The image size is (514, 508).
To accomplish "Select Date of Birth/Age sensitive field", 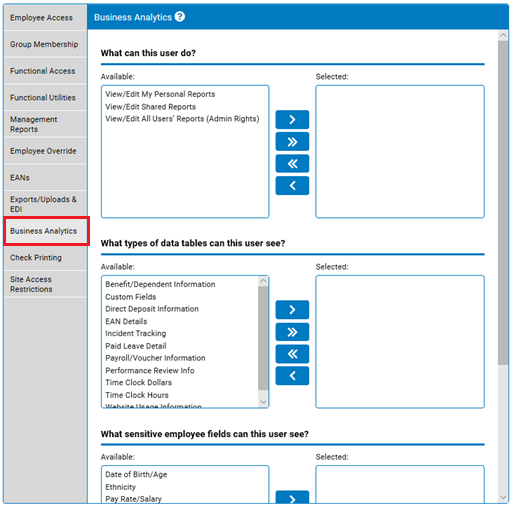I will click(x=136, y=474).
